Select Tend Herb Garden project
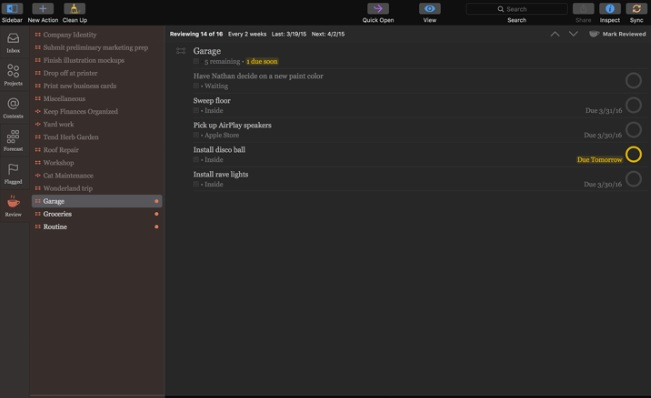The width and height of the screenshot is (651, 398). 97,137
